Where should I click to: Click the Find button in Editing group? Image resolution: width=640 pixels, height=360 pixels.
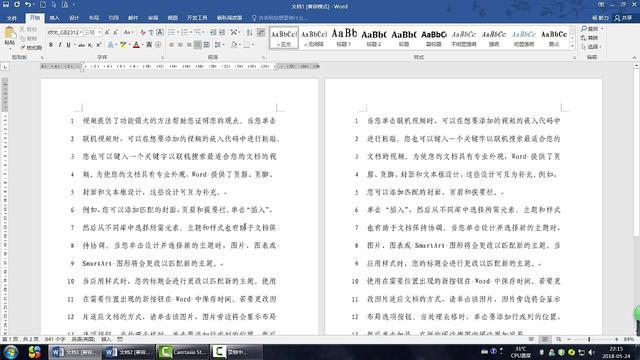tap(592, 29)
